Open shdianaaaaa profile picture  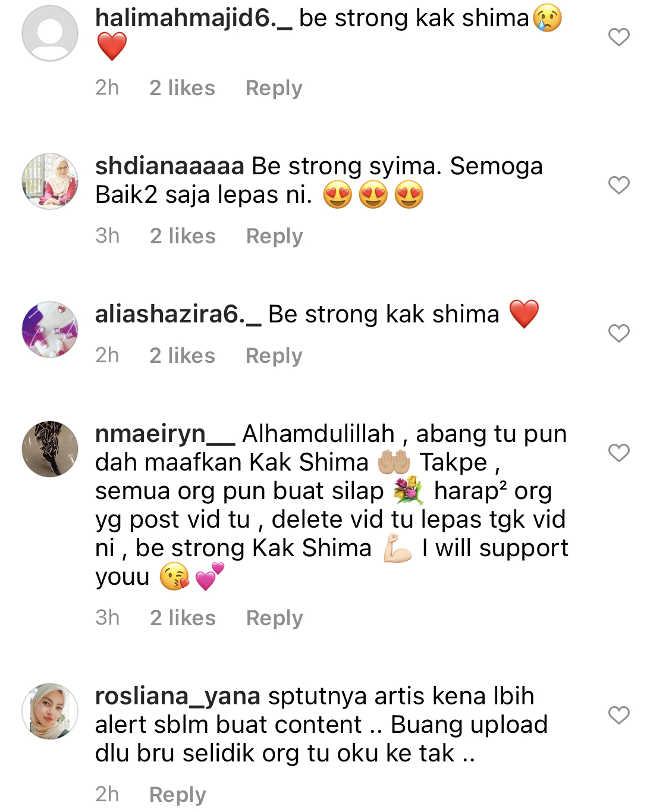pyautogui.click(x=50, y=181)
